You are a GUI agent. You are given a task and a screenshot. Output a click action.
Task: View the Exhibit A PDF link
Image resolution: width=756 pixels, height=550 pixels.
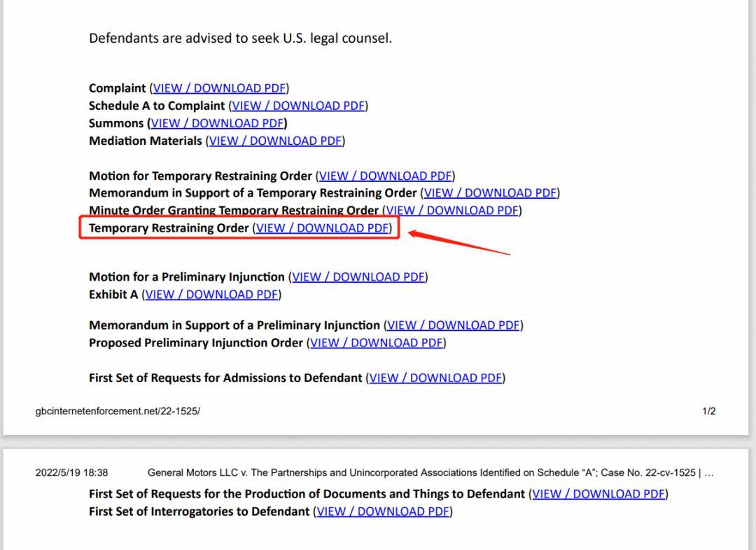(211, 295)
